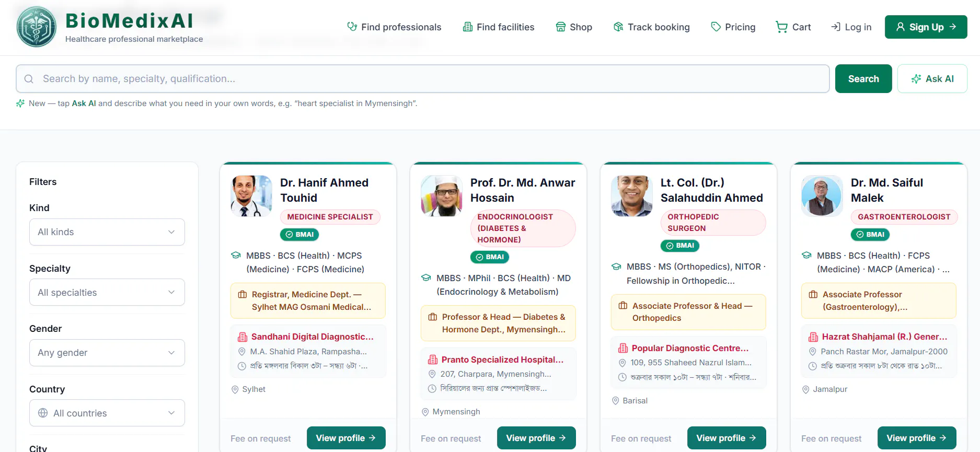
Task: Click the location pin beside Jamalpur
Action: pos(806,389)
